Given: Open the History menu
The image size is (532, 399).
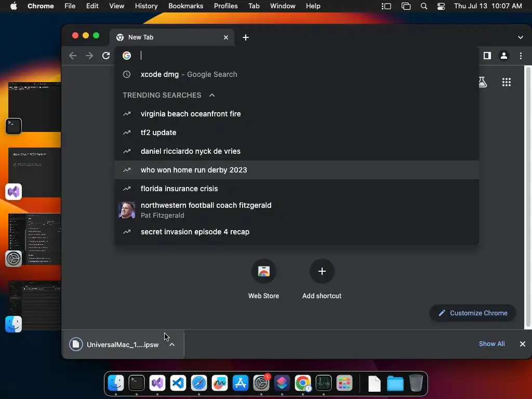Looking at the screenshot, I should tap(146, 6).
